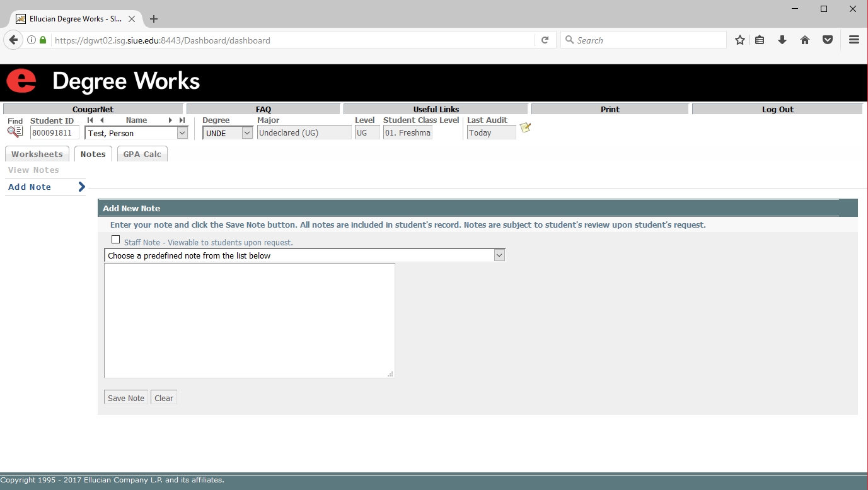Expand the Degree UNDE dropdown
This screenshot has width=868, height=490.
246,133
